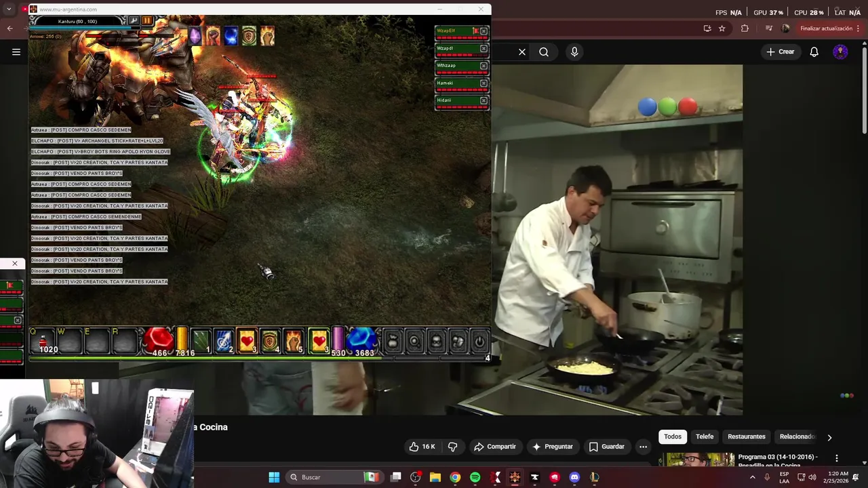This screenshot has width=868, height=488.
Task: Clear the YouTube search box with X
Action: [522, 52]
